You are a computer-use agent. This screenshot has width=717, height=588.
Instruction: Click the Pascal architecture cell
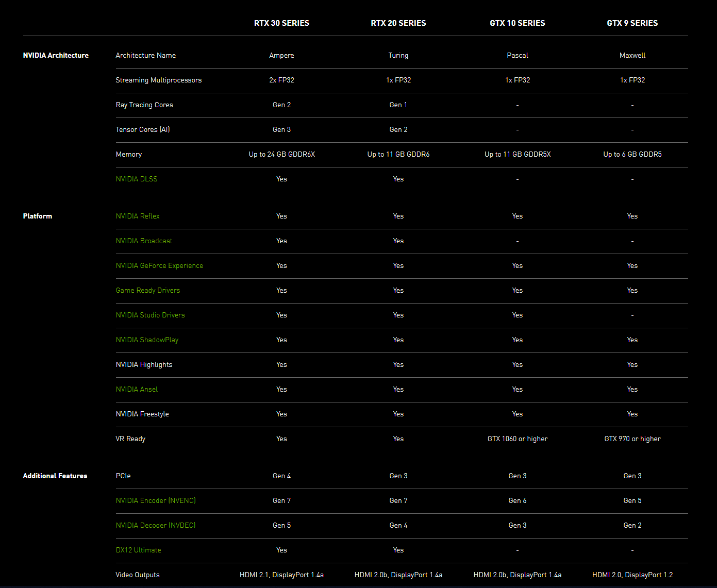point(518,55)
